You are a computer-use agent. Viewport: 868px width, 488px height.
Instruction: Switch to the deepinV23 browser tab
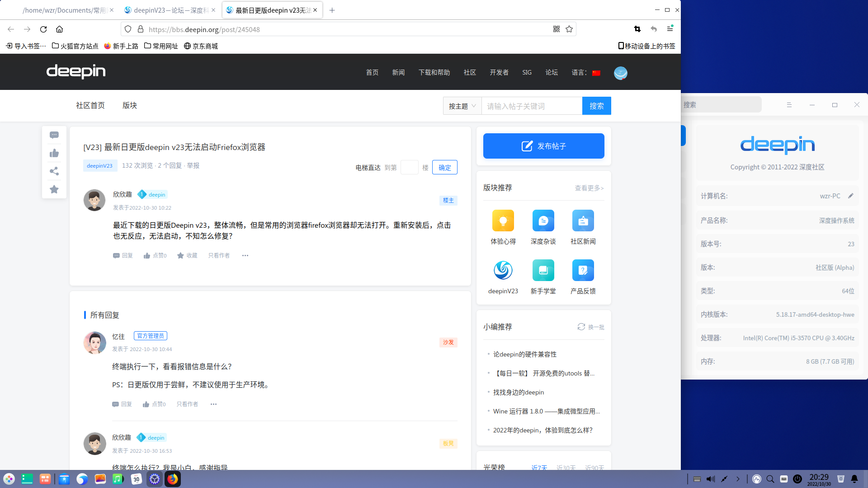tap(167, 10)
